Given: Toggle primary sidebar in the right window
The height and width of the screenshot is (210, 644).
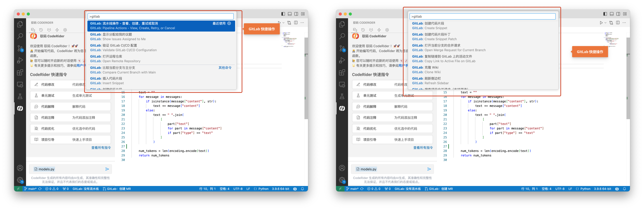Looking at the screenshot, I should point(605,14).
